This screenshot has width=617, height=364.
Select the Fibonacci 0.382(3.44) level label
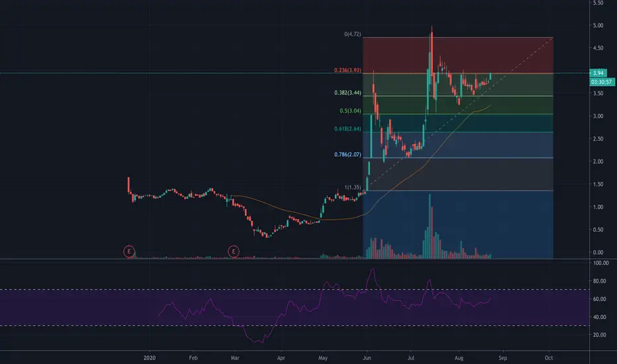(348, 93)
